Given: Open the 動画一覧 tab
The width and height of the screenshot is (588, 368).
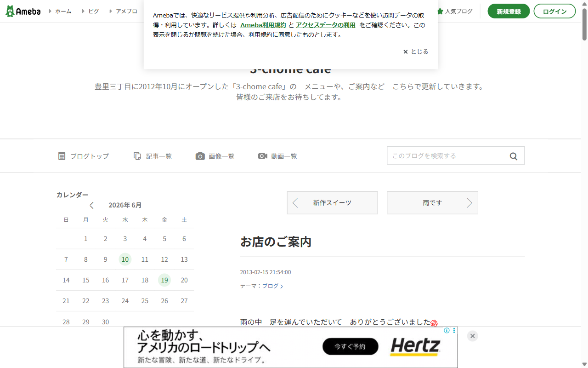Looking at the screenshot, I should coord(277,156).
